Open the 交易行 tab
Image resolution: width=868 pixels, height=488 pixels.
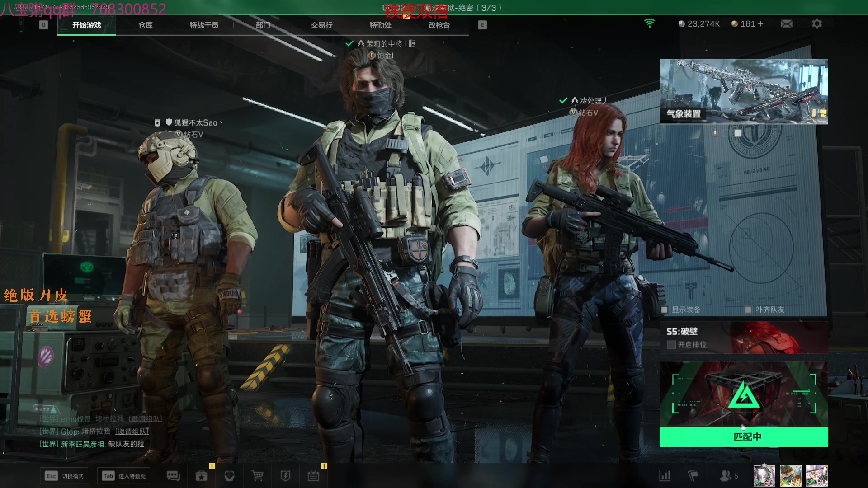pos(322,25)
